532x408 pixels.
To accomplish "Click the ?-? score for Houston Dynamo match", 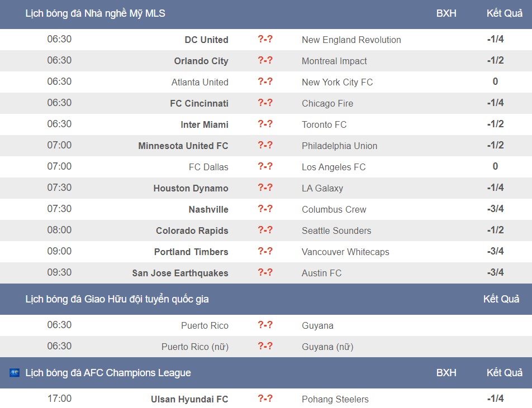I will tap(265, 188).
